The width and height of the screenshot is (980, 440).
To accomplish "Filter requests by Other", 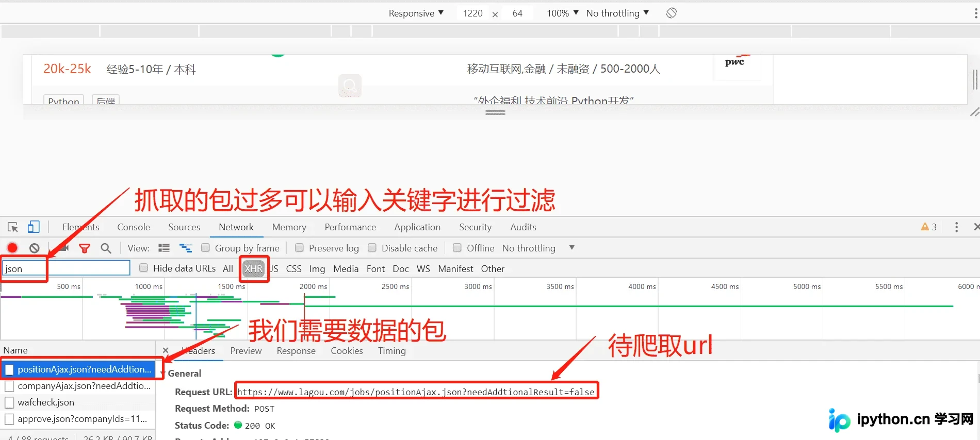I will (493, 268).
